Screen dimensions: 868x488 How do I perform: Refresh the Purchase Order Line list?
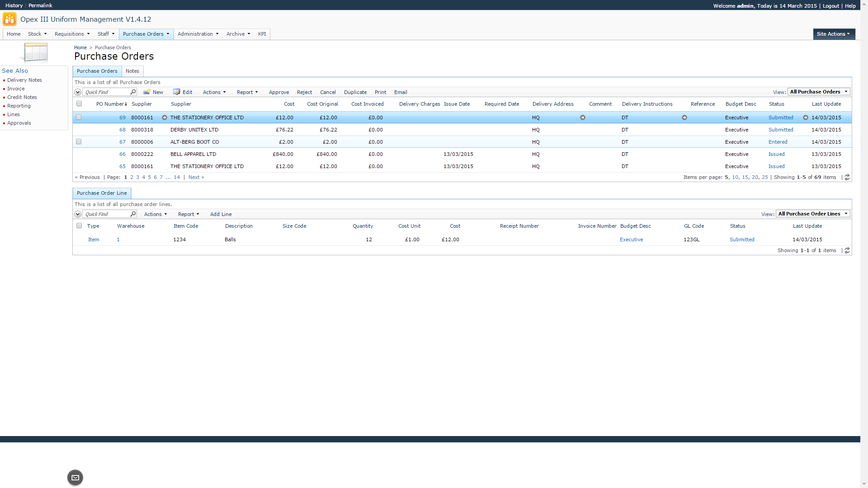pyautogui.click(x=847, y=251)
